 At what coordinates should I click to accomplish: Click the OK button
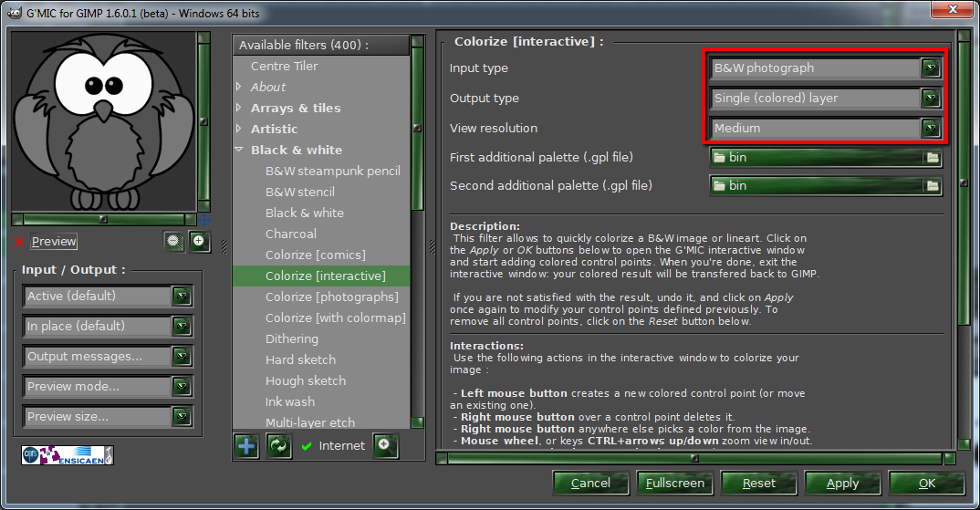pyautogui.click(x=927, y=484)
